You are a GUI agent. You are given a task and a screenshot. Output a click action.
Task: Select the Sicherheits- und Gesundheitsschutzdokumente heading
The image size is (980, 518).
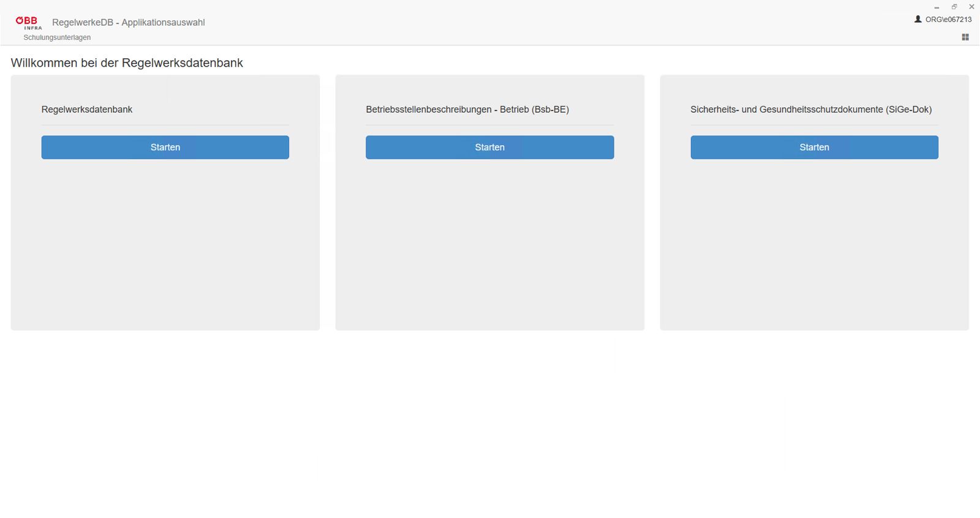pyautogui.click(x=811, y=110)
